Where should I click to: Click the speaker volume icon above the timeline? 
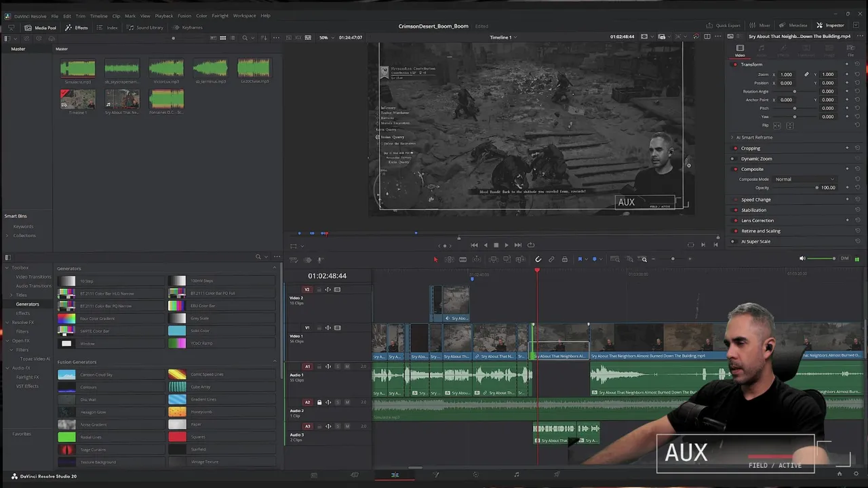click(802, 258)
